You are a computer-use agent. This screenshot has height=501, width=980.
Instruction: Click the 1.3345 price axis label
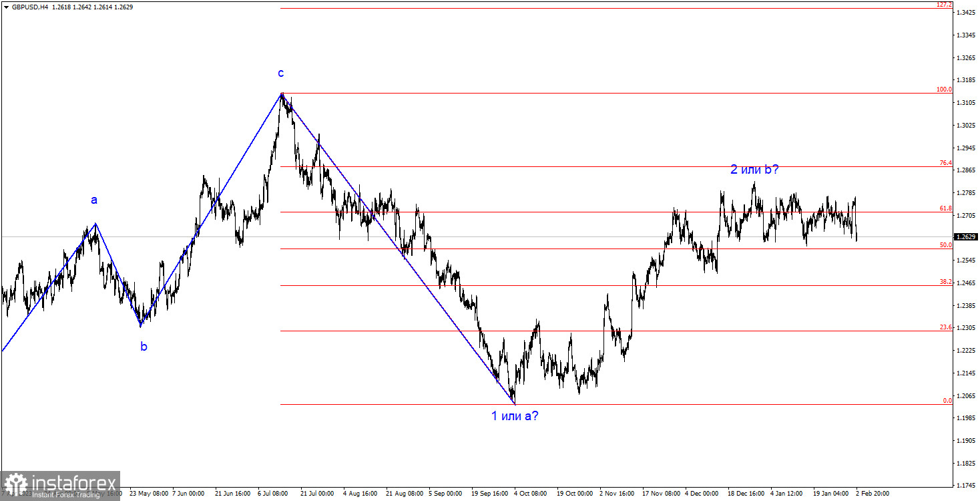(965, 35)
